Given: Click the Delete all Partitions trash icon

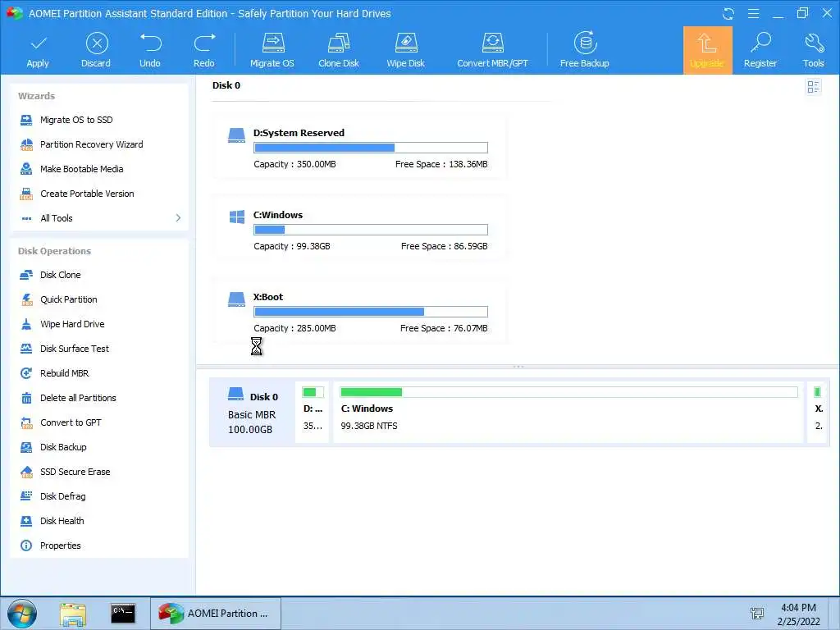Looking at the screenshot, I should (x=26, y=398).
